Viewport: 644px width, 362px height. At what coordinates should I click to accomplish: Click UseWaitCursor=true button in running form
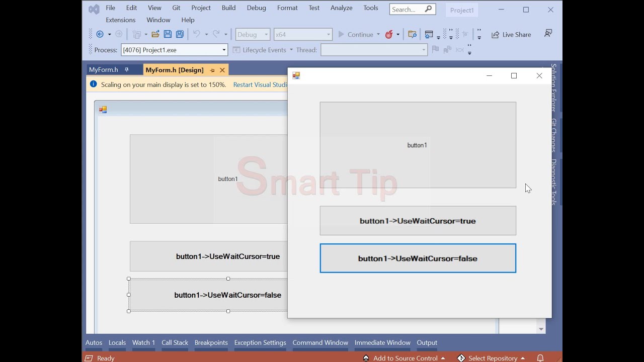[x=418, y=221]
